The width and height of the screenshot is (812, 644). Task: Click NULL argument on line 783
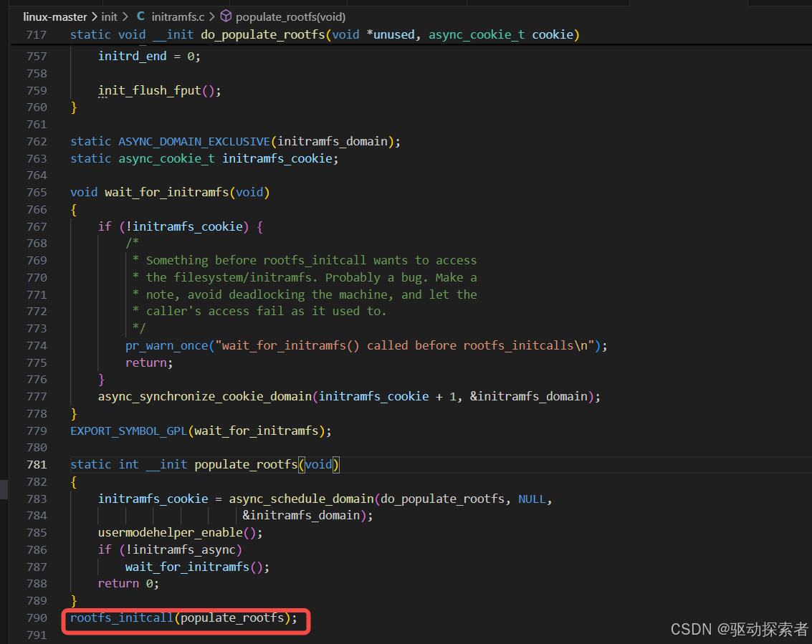coord(532,499)
